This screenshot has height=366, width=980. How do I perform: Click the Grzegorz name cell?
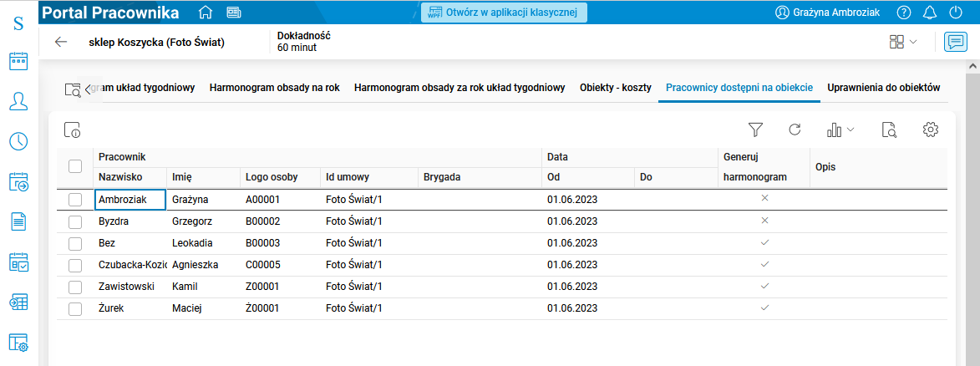click(x=203, y=221)
